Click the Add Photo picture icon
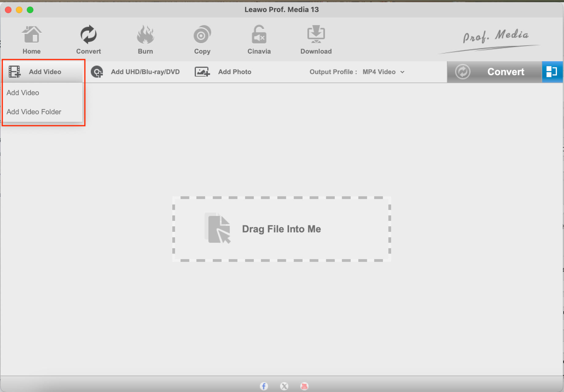This screenshot has width=564, height=392. click(x=202, y=72)
